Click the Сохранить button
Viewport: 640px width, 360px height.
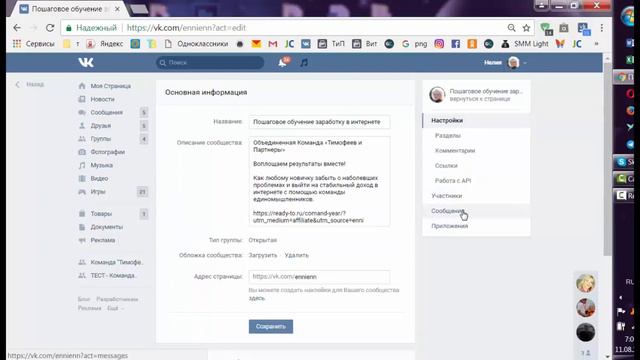(271, 327)
